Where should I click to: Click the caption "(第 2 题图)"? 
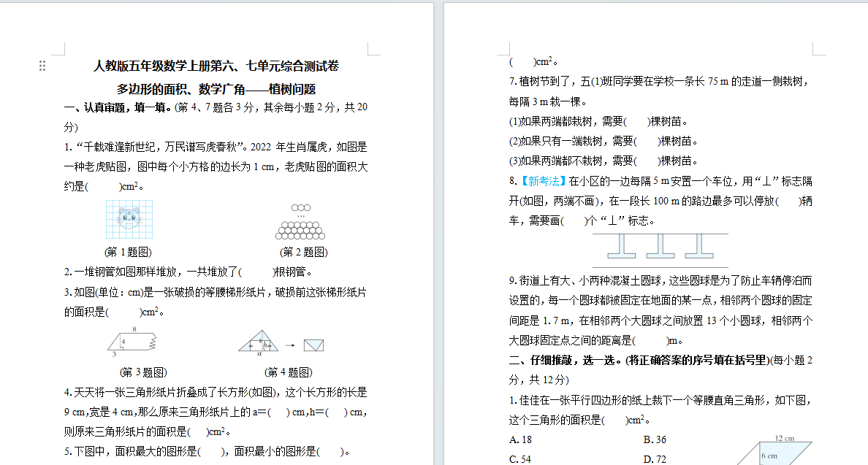[x=303, y=252]
